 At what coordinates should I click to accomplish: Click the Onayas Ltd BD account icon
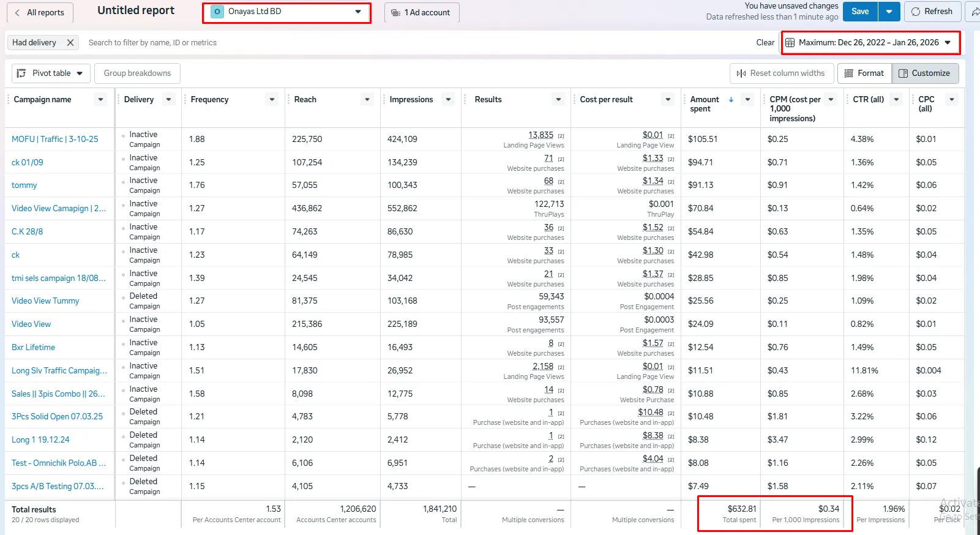217,12
